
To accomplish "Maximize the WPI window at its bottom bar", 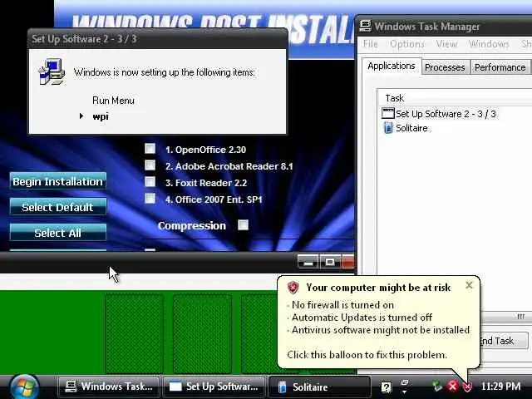I will pyautogui.click(x=330, y=262).
